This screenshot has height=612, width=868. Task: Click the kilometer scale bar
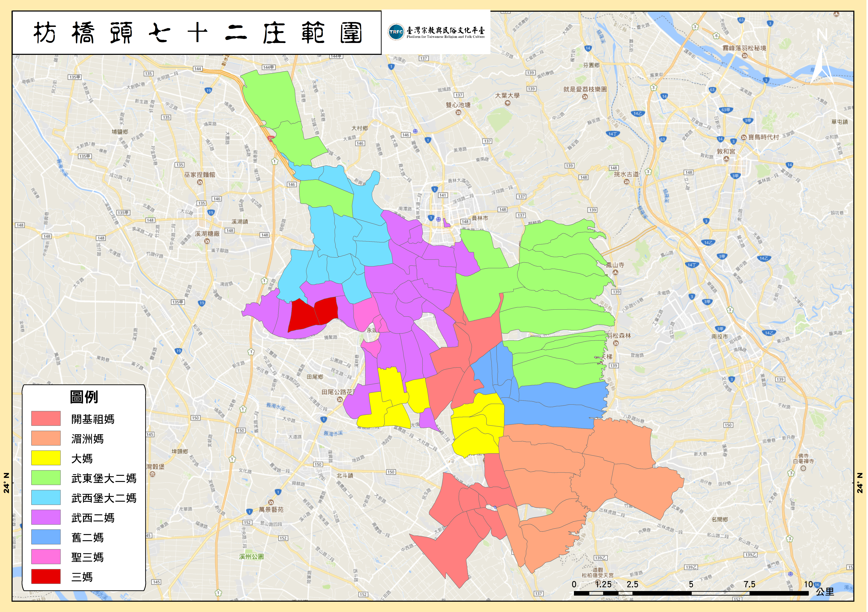coord(691,593)
